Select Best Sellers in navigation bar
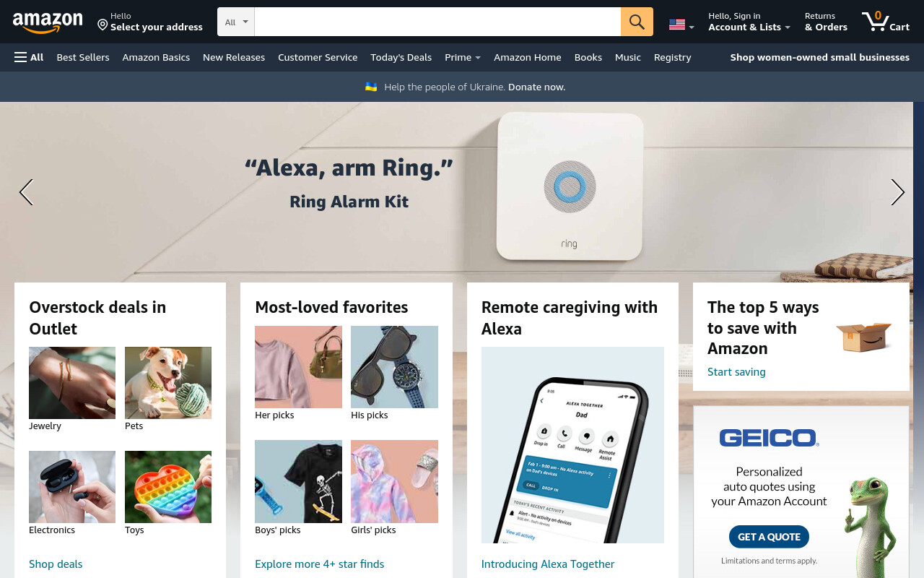The height and width of the screenshot is (578, 924). [83, 57]
